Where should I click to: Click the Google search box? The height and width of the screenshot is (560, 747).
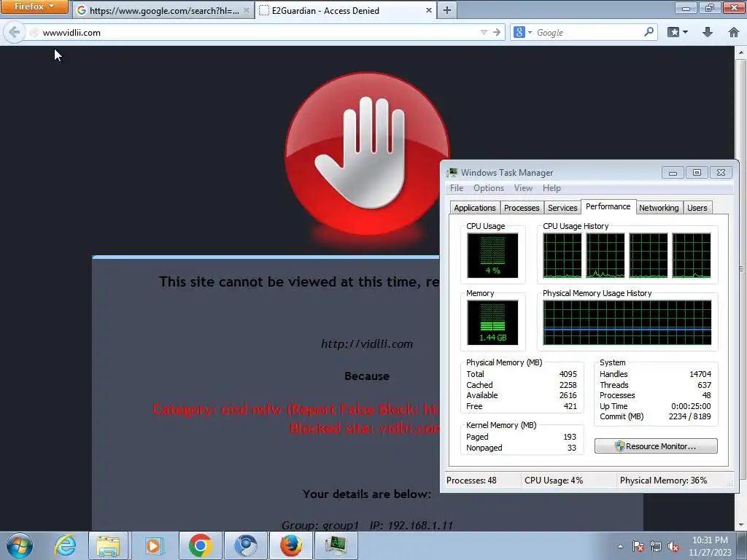tap(589, 32)
